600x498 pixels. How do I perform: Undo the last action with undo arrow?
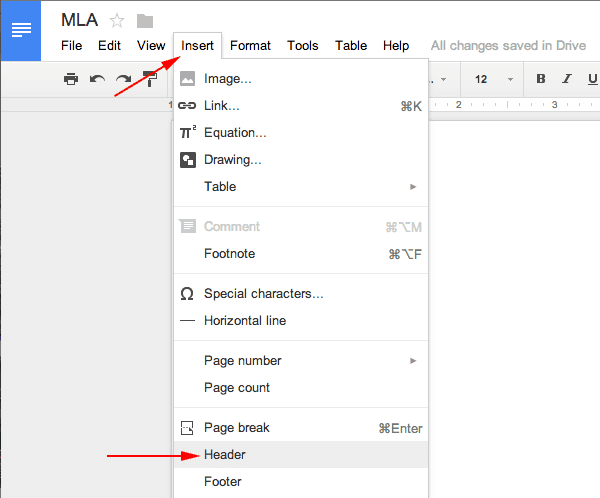point(97,79)
